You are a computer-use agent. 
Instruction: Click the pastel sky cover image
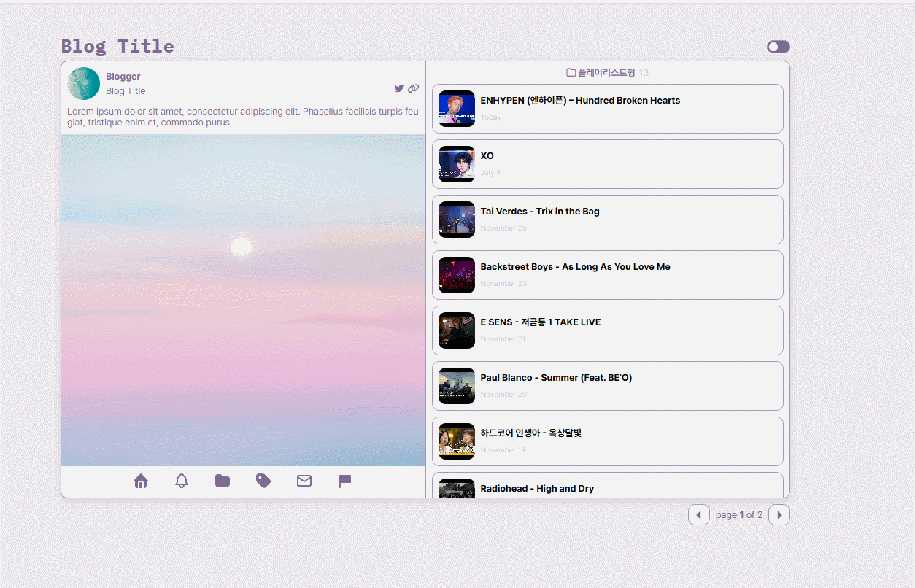pyautogui.click(x=243, y=300)
